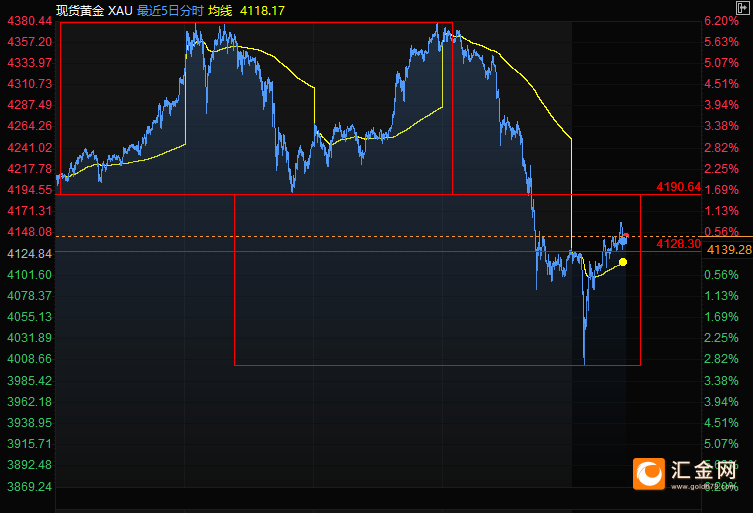The image size is (753, 513).
Task: Click the 3938.95 price axis label
Action: pyautogui.click(x=29, y=423)
